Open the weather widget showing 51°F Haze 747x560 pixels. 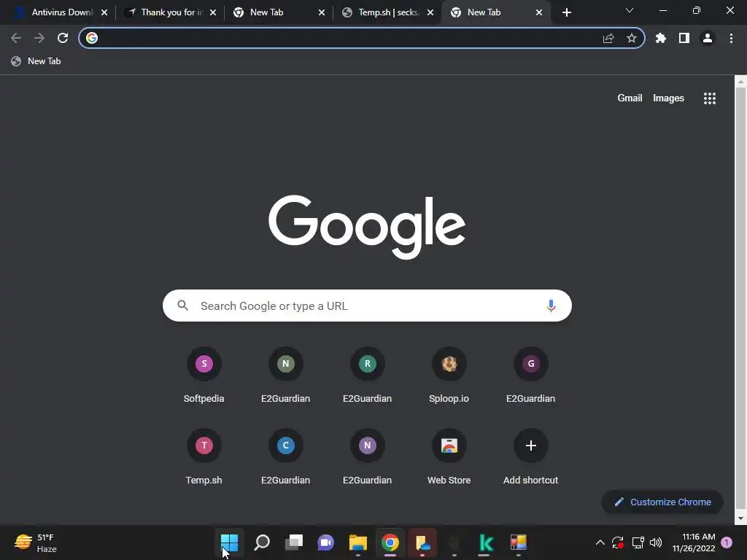[x=36, y=542]
